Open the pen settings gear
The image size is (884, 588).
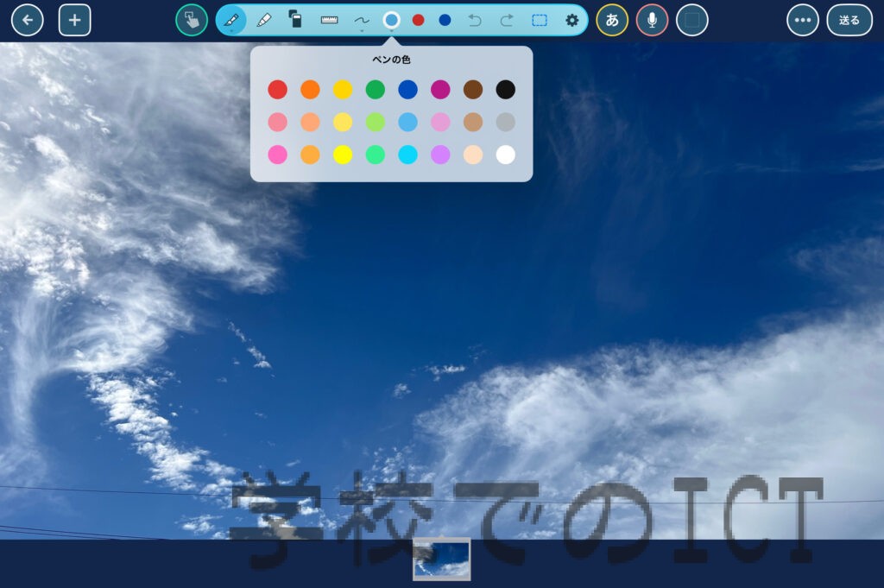click(571, 20)
